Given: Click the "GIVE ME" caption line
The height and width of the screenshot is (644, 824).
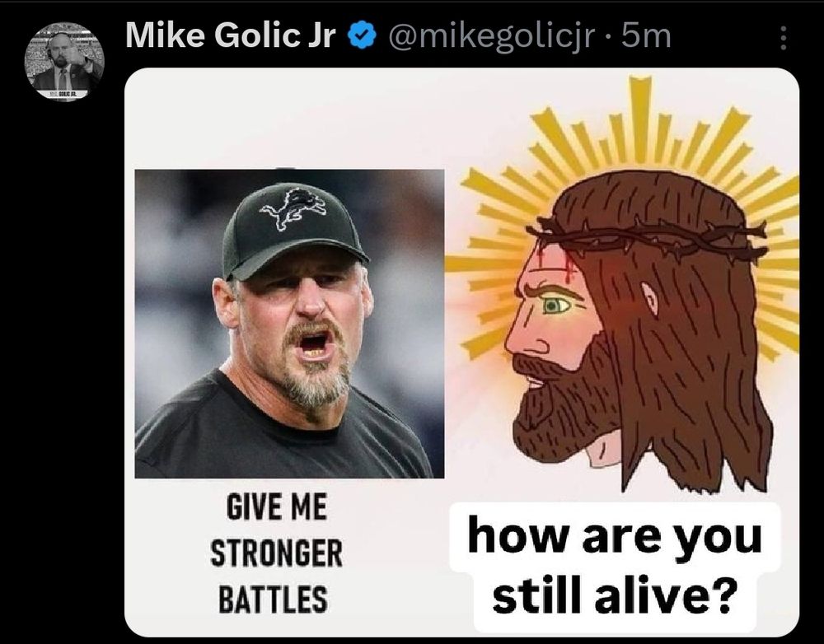Looking at the screenshot, I should coord(276,506).
